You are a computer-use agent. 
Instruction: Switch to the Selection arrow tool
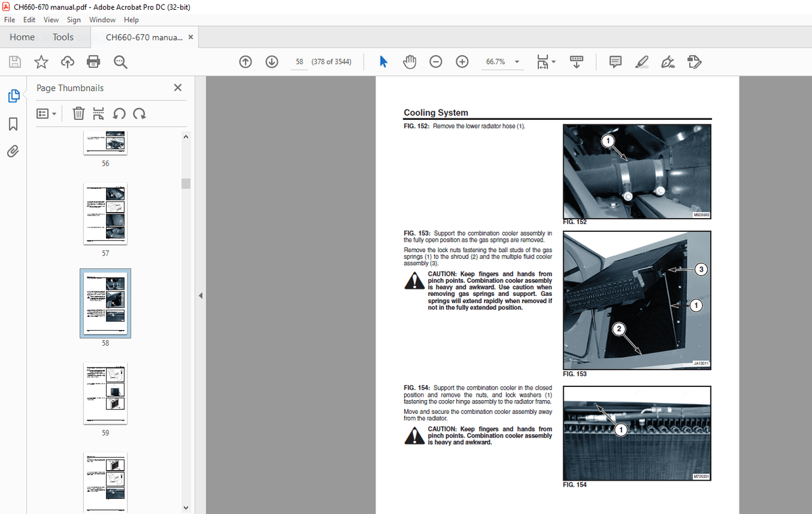[383, 62]
